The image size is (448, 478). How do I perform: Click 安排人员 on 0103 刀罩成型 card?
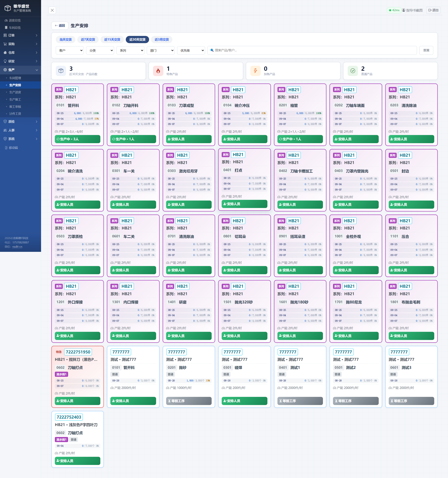point(189,139)
